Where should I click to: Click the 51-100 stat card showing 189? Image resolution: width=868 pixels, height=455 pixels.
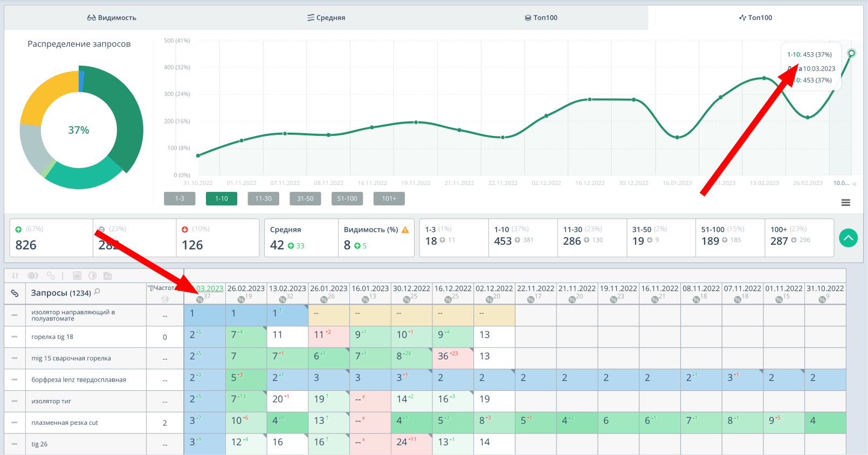coord(730,238)
